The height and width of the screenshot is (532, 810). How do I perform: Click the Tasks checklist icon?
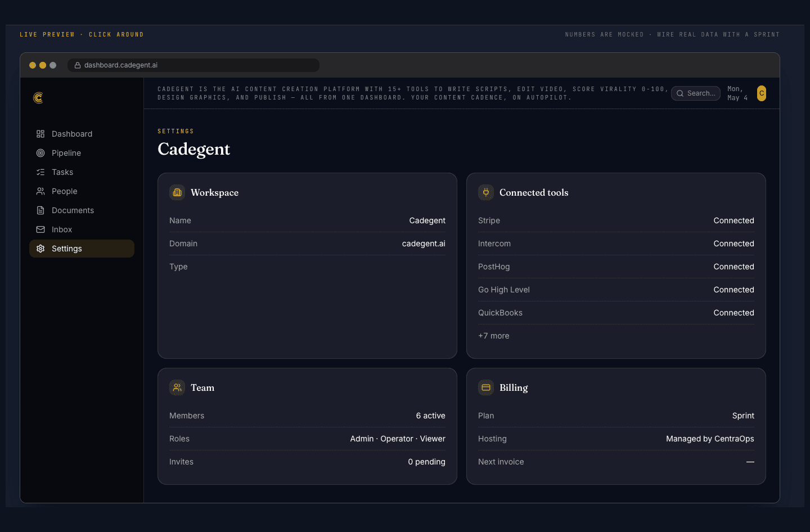pyautogui.click(x=40, y=172)
